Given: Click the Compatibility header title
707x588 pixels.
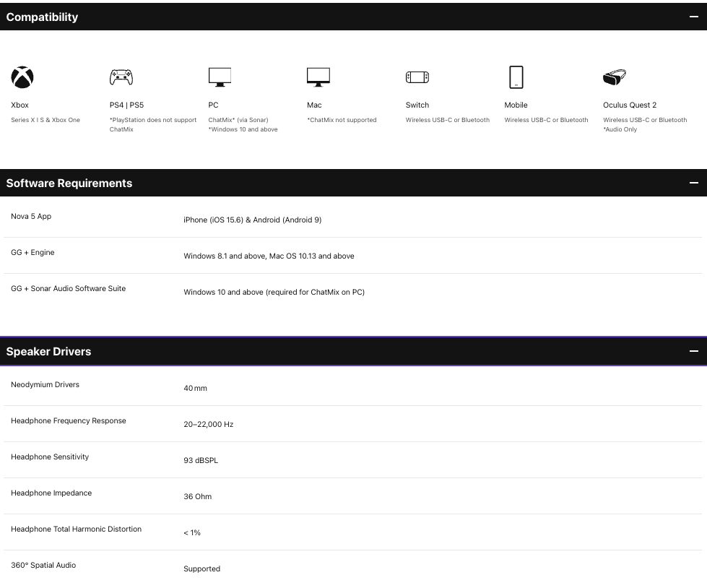Looking at the screenshot, I should pyautogui.click(x=42, y=17).
